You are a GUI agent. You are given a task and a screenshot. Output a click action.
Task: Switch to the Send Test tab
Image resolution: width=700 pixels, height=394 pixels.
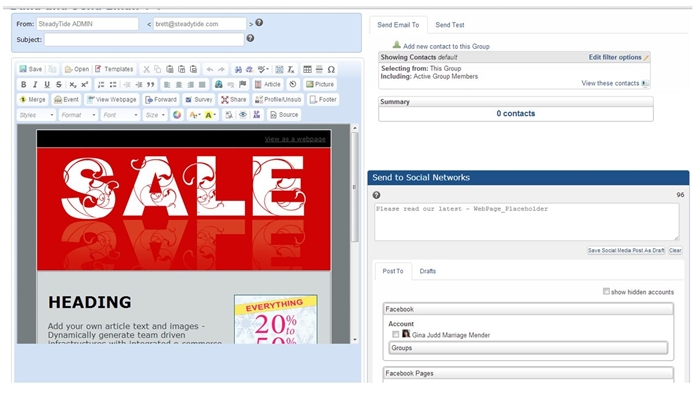coord(450,25)
